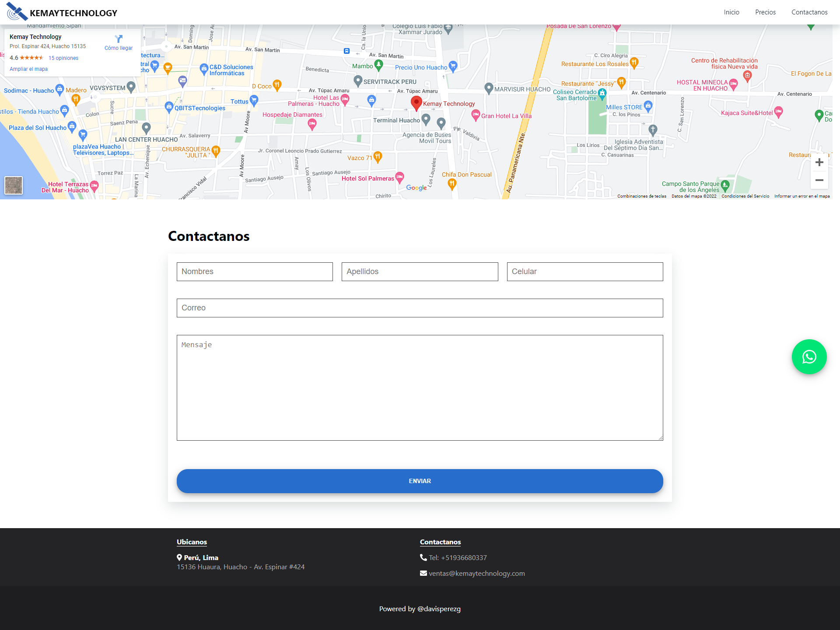This screenshot has width=840, height=630.
Task: Open the Ampliar el mapa link
Action: [28, 69]
